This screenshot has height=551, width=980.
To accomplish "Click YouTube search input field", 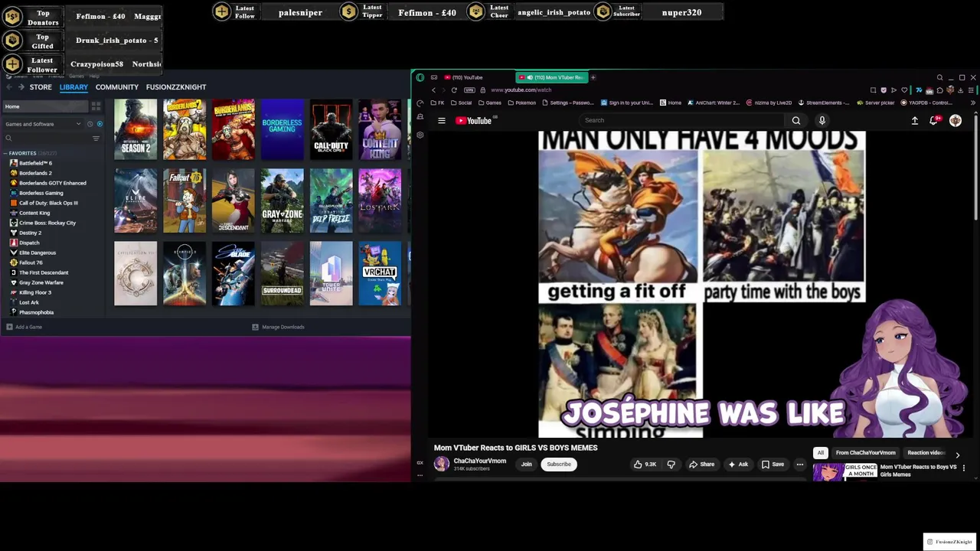I will 683,120.
